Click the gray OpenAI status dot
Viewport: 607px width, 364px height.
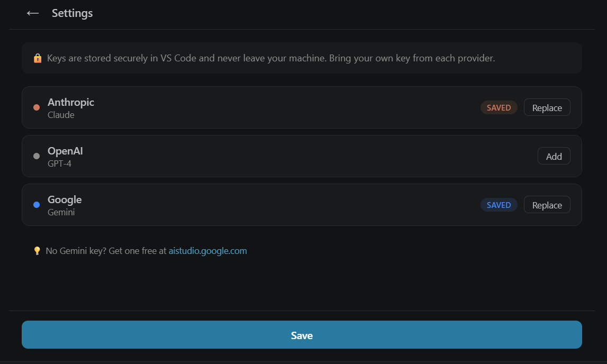coord(37,156)
